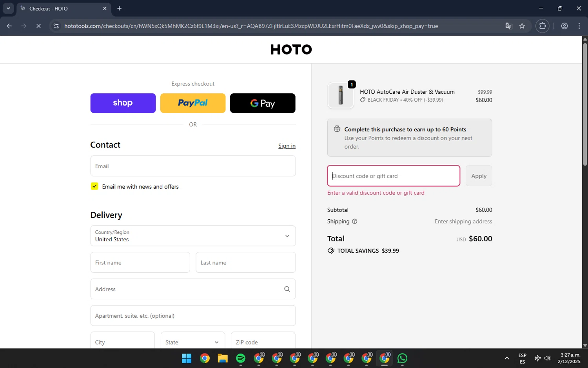Uncheck Email me with news and offers
The width and height of the screenshot is (588, 368).
pyautogui.click(x=94, y=186)
